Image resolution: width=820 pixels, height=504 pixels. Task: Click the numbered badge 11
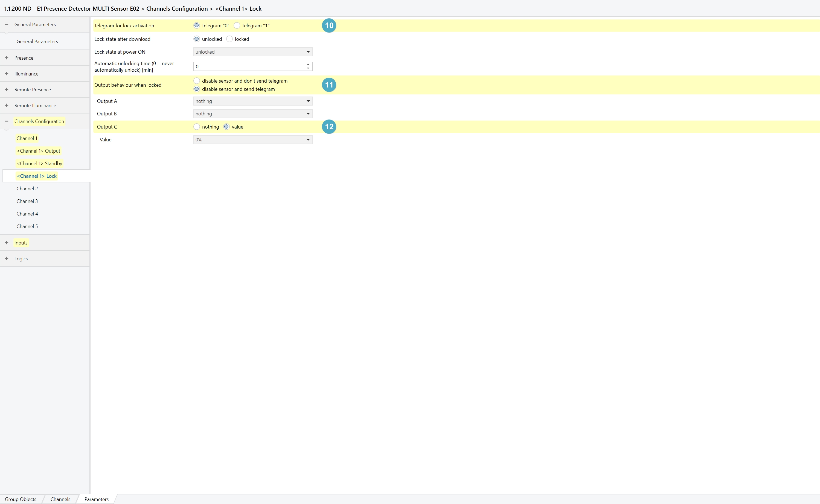[329, 85]
